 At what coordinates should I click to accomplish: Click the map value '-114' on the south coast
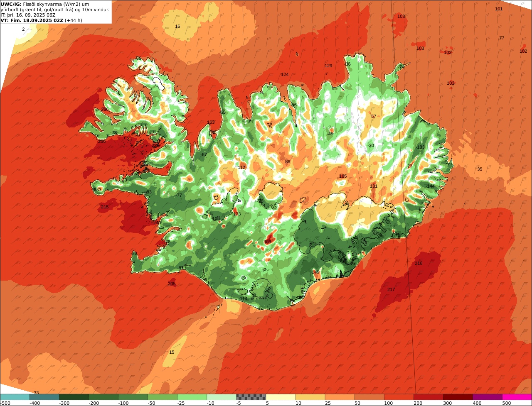[x=243, y=299]
